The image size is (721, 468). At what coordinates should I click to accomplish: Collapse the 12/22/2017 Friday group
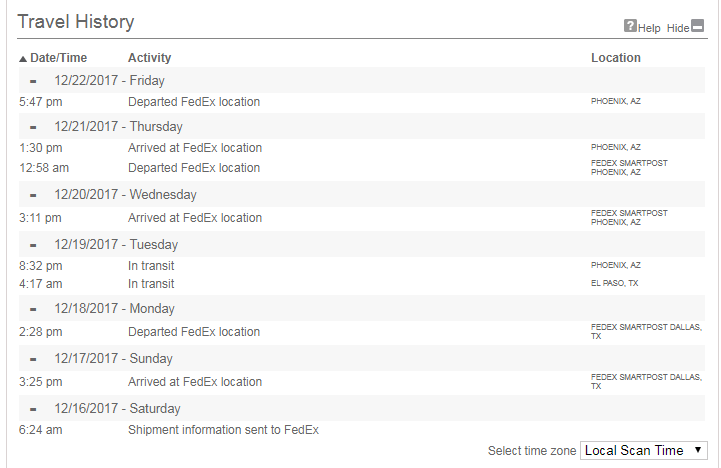tap(33, 81)
